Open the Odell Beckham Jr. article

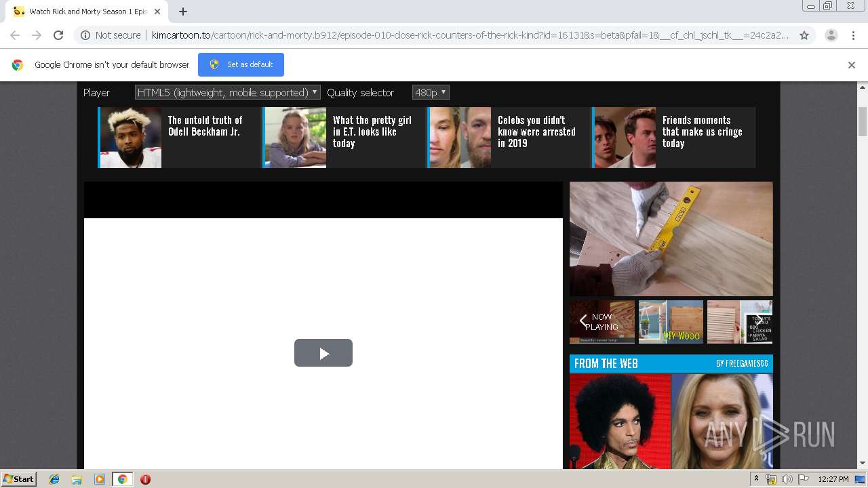click(205, 126)
